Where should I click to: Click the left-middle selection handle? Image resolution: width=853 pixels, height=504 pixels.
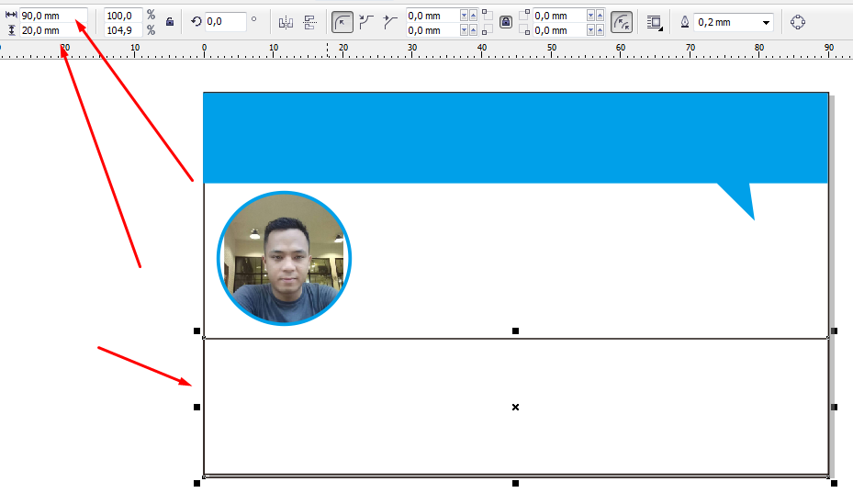(x=196, y=407)
